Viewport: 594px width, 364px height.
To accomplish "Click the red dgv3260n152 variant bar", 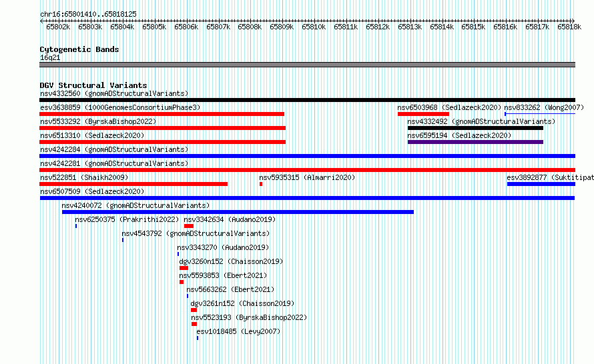I will 184,268.
